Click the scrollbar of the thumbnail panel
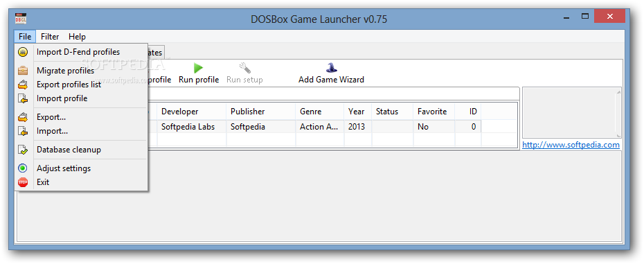 618,113
